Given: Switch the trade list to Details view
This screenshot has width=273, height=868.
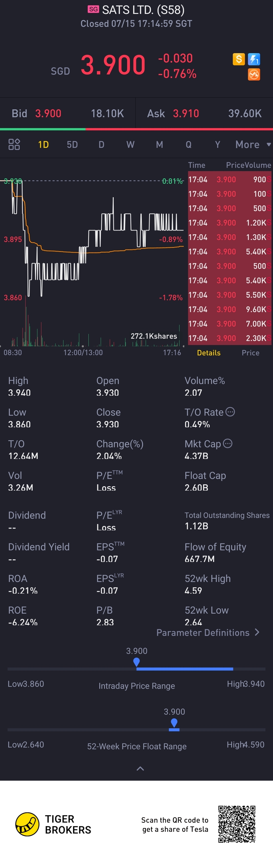Looking at the screenshot, I should (x=209, y=353).
